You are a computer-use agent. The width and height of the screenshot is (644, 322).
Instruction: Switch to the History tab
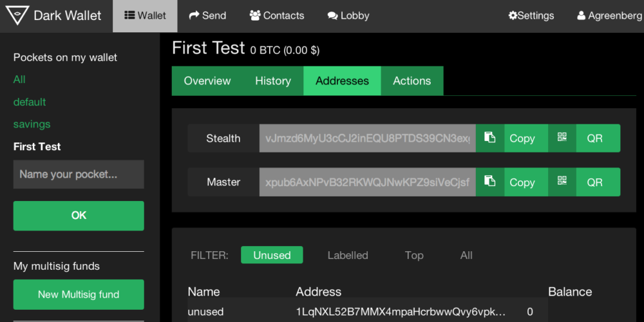(x=272, y=81)
